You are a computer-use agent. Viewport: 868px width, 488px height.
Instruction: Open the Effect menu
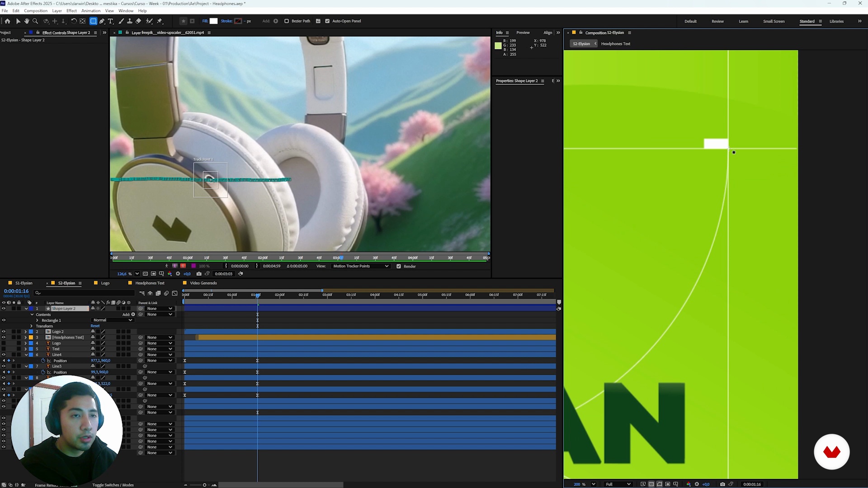tap(71, 11)
